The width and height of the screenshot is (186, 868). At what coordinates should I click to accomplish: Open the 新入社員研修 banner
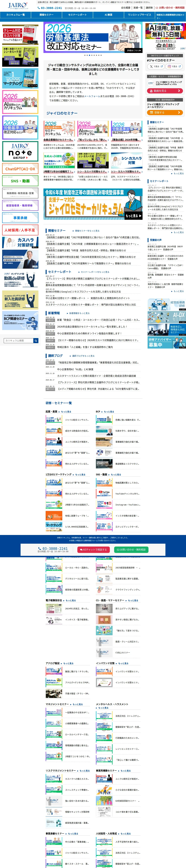[x=20, y=300]
